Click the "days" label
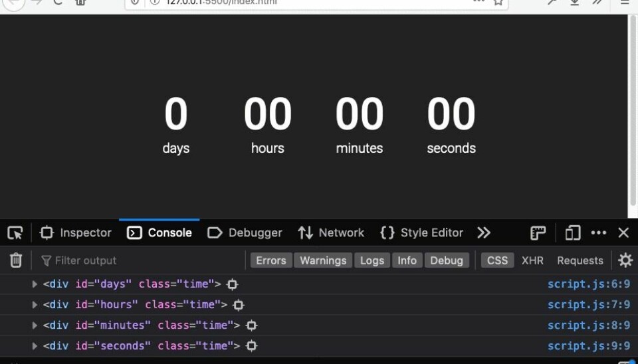This screenshot has width=638, height=364. 175,148
